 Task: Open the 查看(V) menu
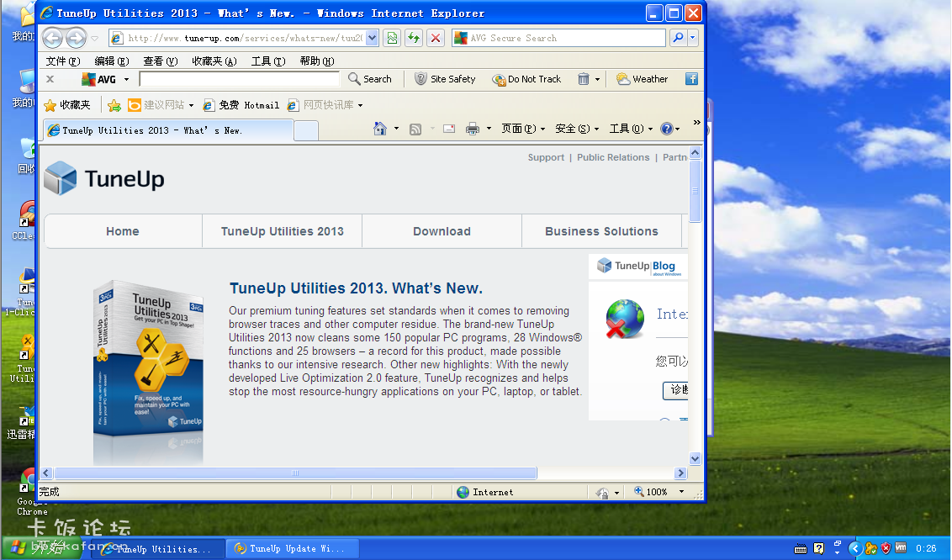pyautogui.click(x=161, y=61)
